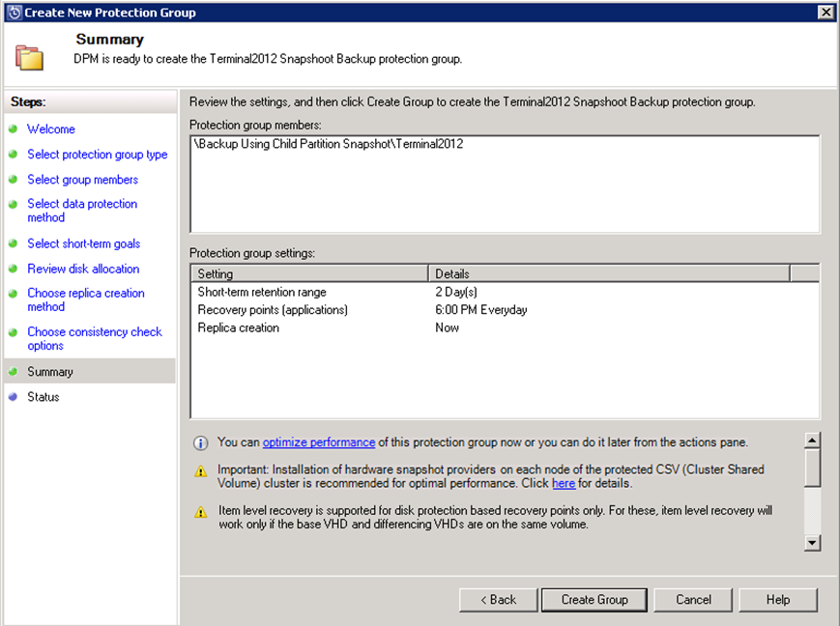Select the highlighted Summary step
This screenshot has height=626, width=840.
click(90, 371)
